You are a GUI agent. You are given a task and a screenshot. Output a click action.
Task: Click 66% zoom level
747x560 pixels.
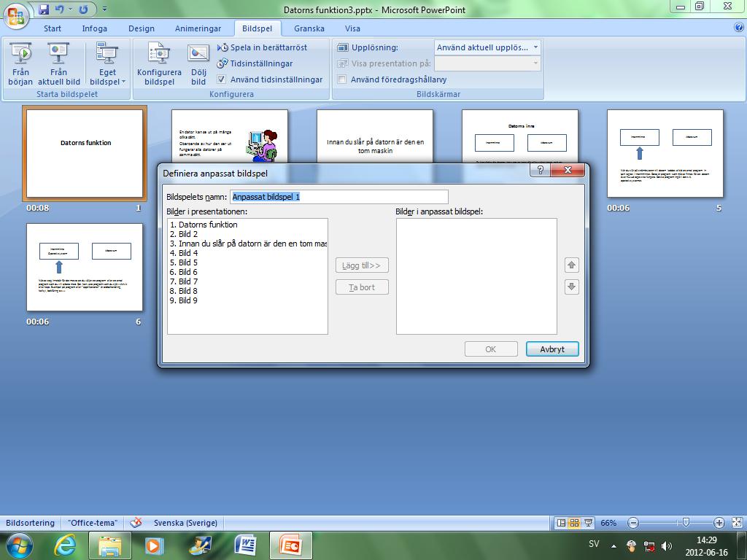608,523
